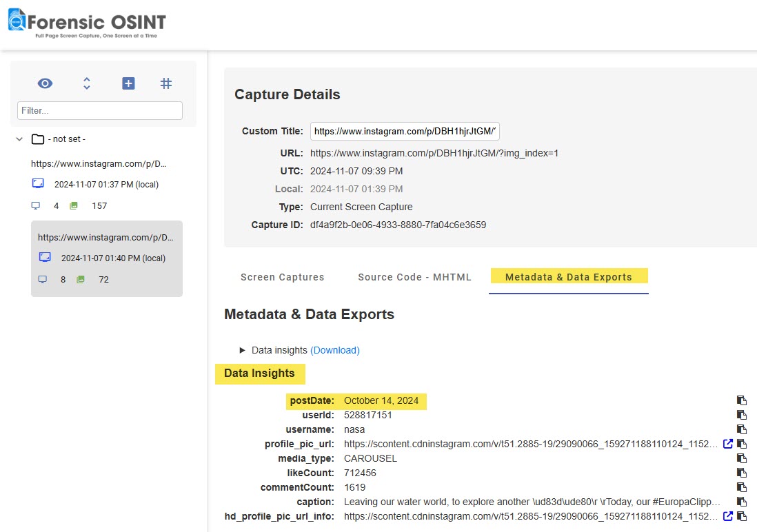
Task: Click the postDate value October 14, 2024
Action: coord(381,400)
